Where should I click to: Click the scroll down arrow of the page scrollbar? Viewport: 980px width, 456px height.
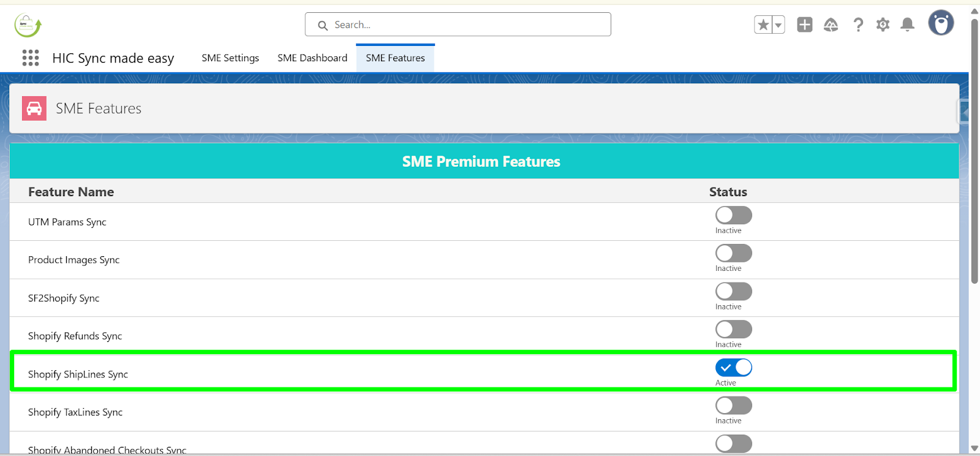point(974,449)
